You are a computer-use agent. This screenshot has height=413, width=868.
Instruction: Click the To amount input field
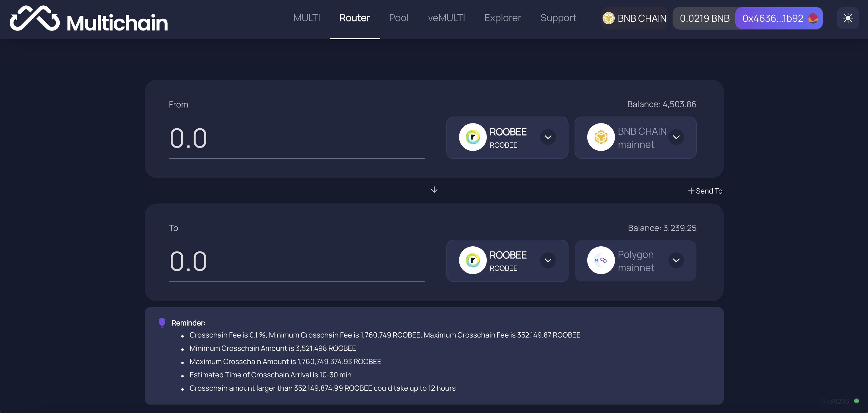point(297,261)
